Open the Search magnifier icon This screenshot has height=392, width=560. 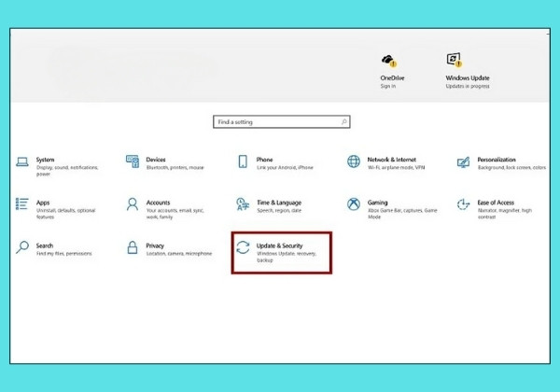22,247
